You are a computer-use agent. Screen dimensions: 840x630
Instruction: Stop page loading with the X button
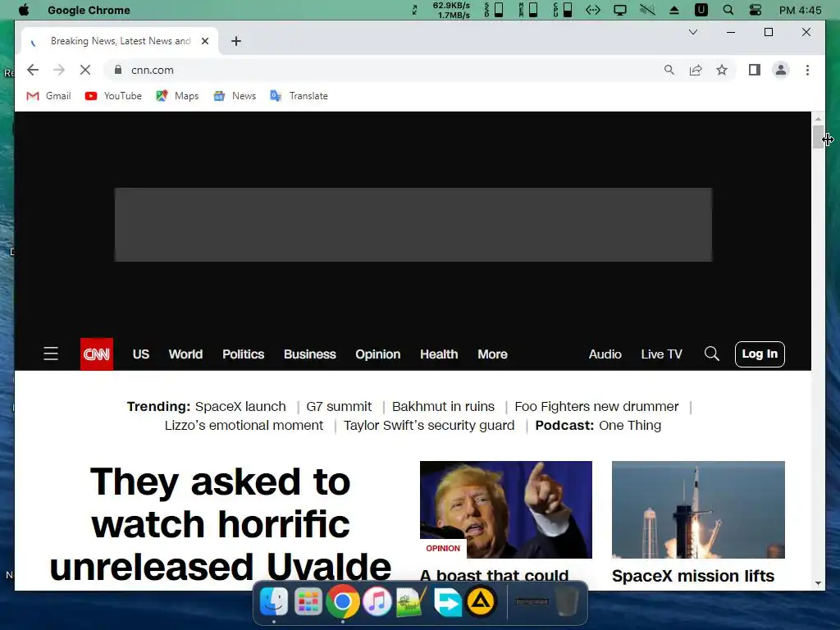tap(85, 70)
